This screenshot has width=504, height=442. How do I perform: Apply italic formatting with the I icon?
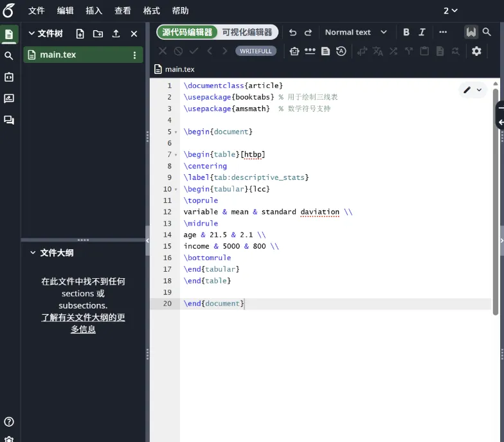(x=422, y=32)
